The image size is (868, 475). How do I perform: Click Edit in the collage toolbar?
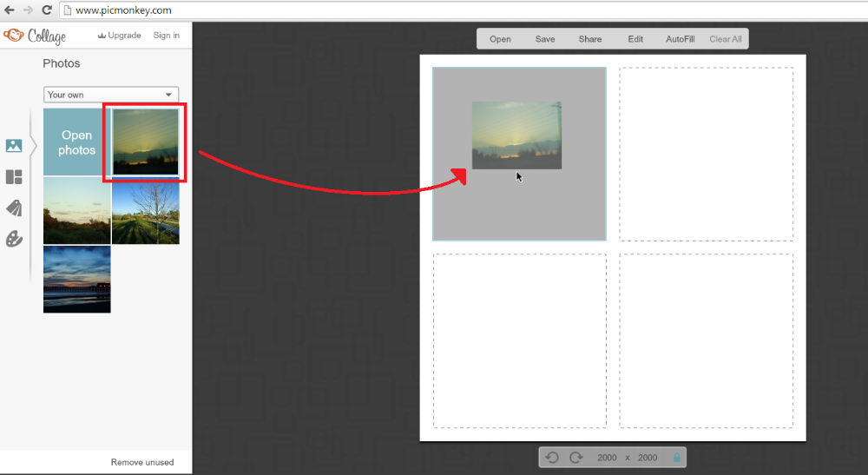tap(635, 39)
